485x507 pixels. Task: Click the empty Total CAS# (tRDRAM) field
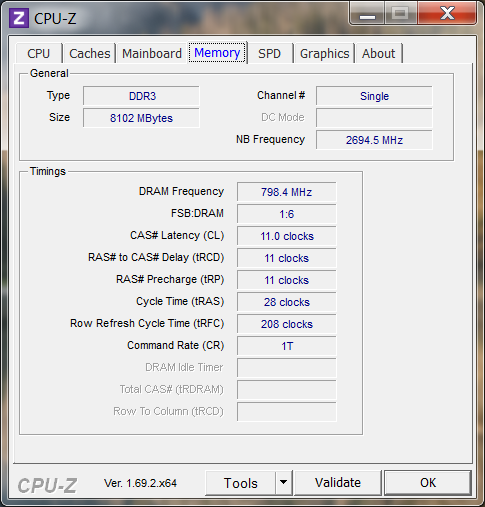287,390
